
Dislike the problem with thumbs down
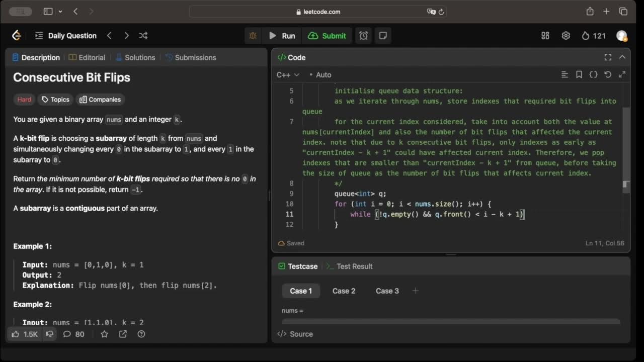[x=50, y=334]
